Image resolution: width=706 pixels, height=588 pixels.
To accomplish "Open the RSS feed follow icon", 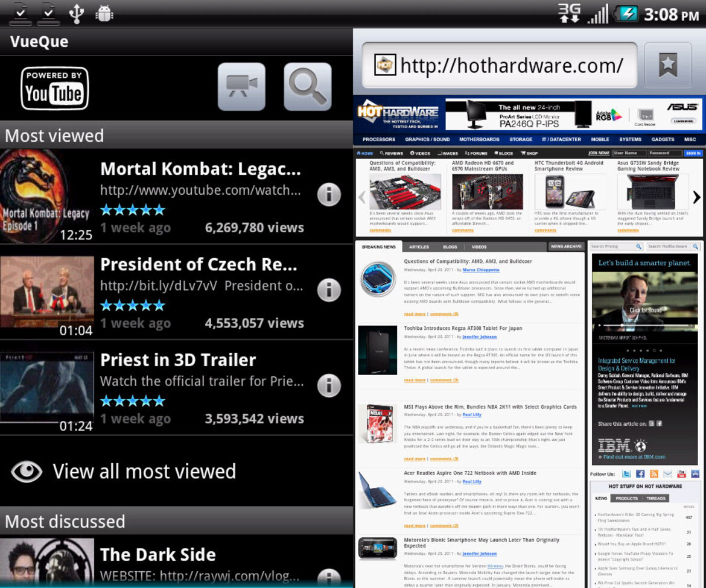I will (654, 474).
